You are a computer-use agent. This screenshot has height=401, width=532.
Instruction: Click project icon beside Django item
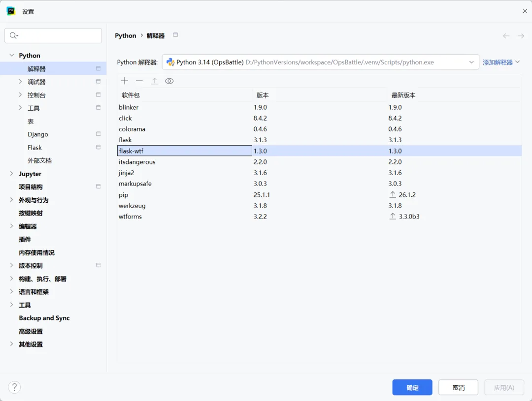coord(98,134)
